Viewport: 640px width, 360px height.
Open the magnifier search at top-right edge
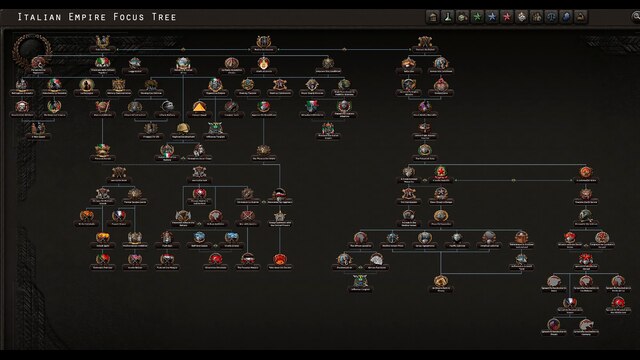pyautogui.click(x=636, y=16)
